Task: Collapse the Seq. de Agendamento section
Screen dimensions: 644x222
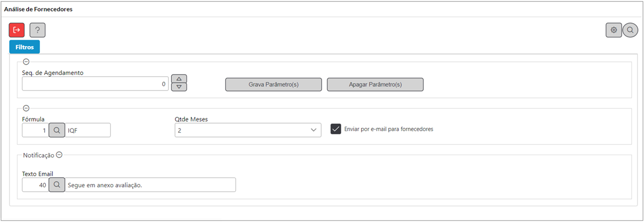Action: coord(26,61)
